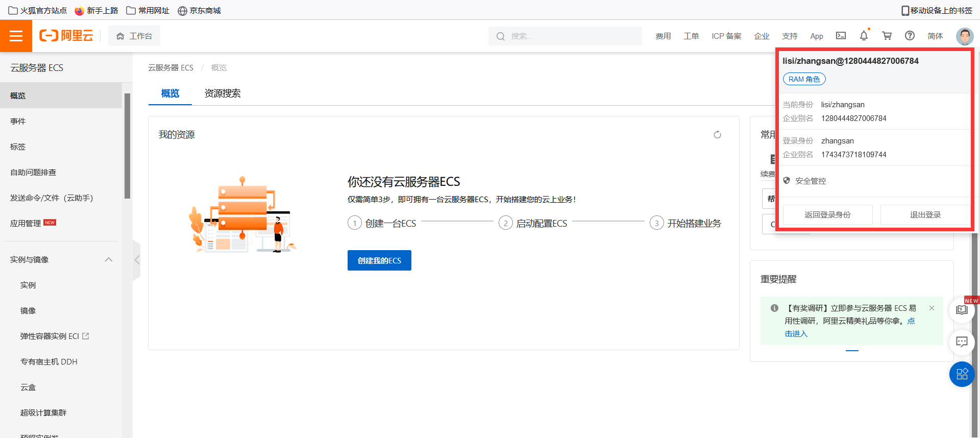Image resolution: width=980 pixels, height=438 pixels.
Task: Open the shopping cart
Action: (887, 36)
